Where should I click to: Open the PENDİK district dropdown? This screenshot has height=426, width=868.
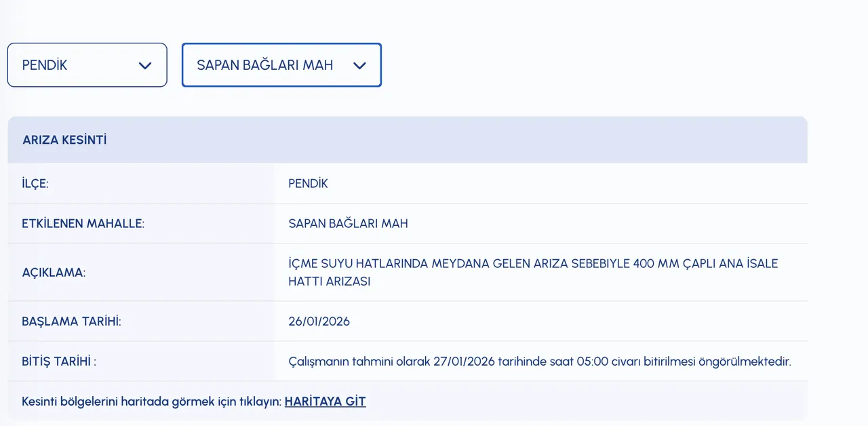87,65
